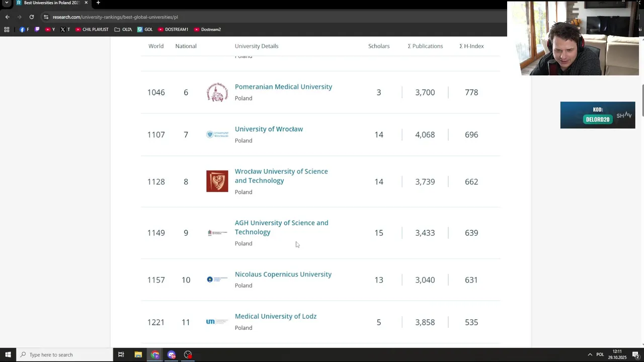Click publications value 3,700
The height and width of the screenshot is (362, 644).
pos(425,93)
